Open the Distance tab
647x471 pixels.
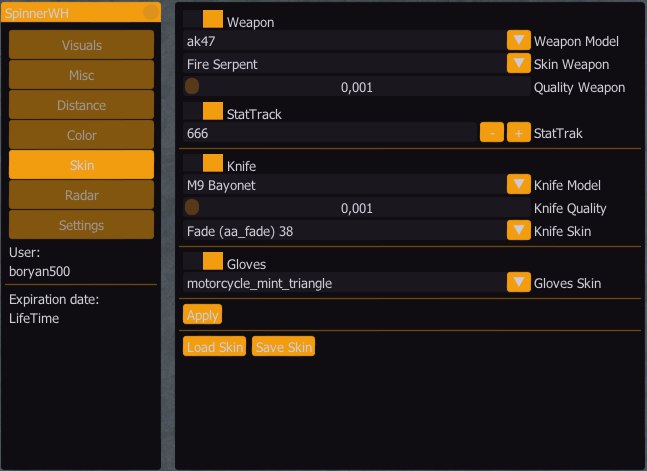(81, 105)
